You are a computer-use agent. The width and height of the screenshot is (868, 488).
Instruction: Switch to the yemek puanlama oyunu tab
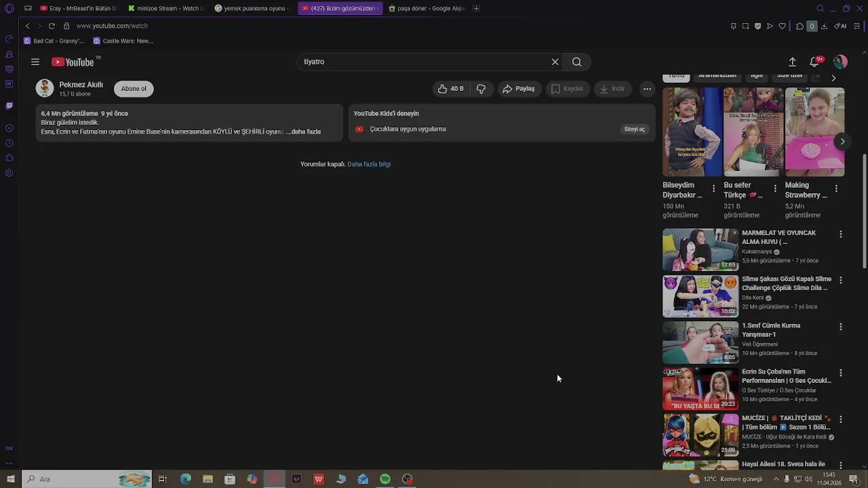click(x=252, y=8)
